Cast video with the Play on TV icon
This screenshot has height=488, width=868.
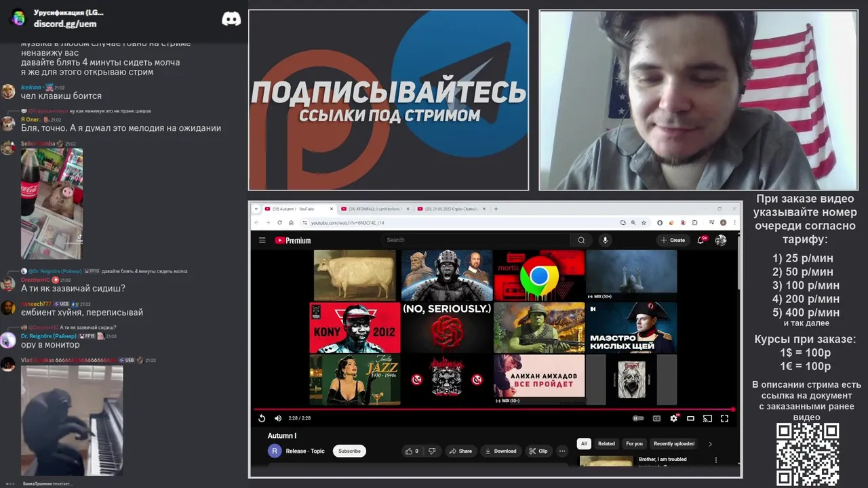707,418
